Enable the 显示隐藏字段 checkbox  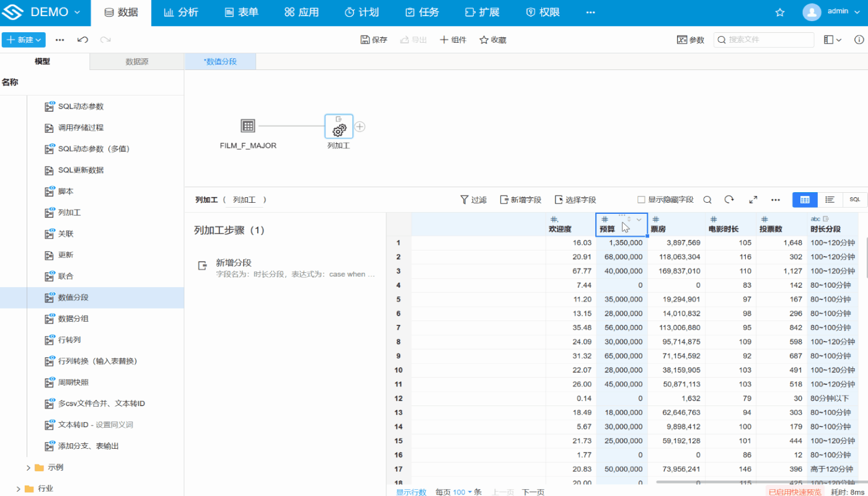point(642,200)
